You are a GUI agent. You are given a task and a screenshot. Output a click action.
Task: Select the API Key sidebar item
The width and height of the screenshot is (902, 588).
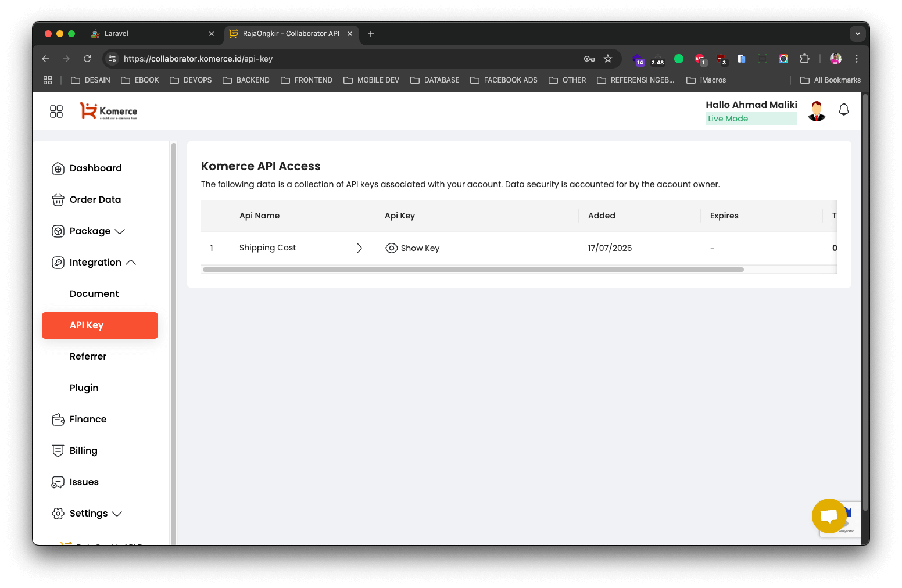pos(100,325)
